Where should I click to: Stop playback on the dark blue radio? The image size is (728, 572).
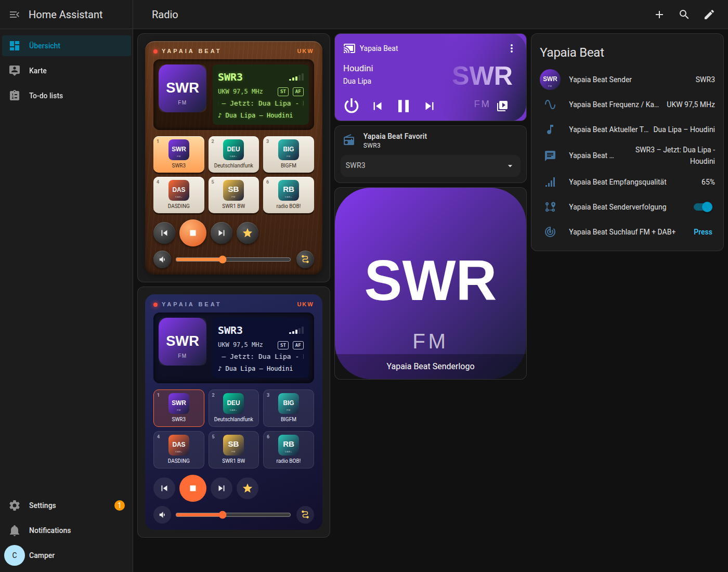[x=193, y=488]
